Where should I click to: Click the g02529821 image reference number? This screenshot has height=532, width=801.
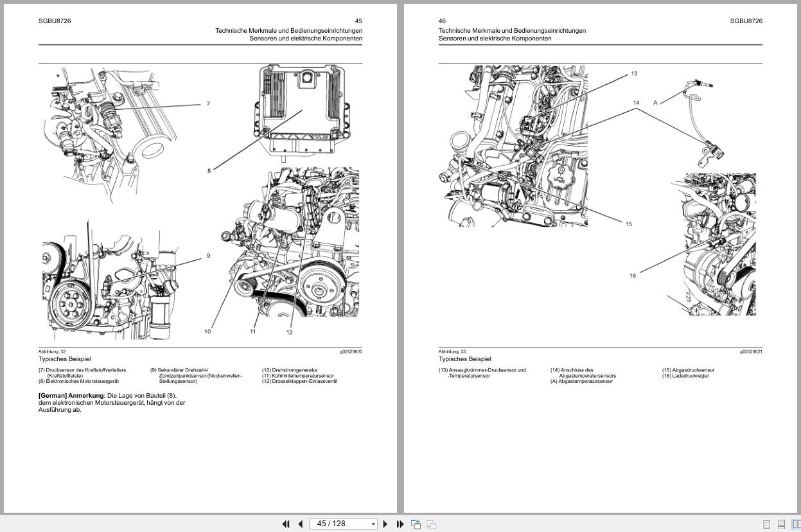(x=751, y=351)
